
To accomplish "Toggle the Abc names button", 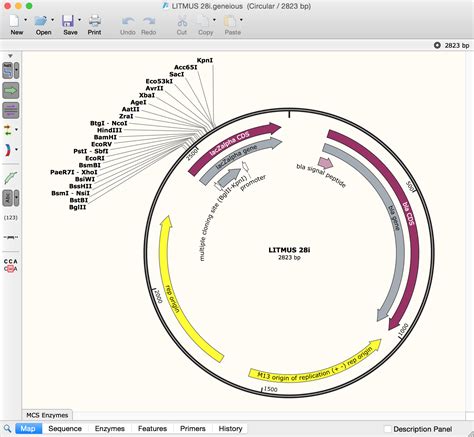I will 8,198.
